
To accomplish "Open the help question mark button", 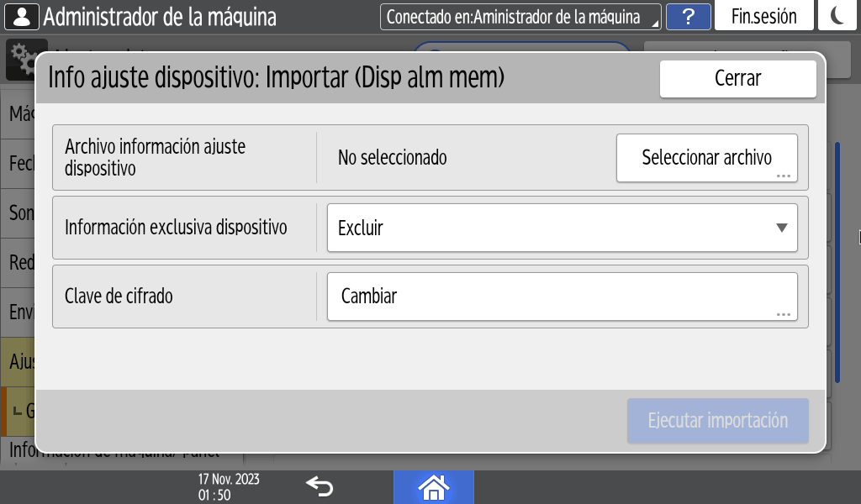I will 688,17.
